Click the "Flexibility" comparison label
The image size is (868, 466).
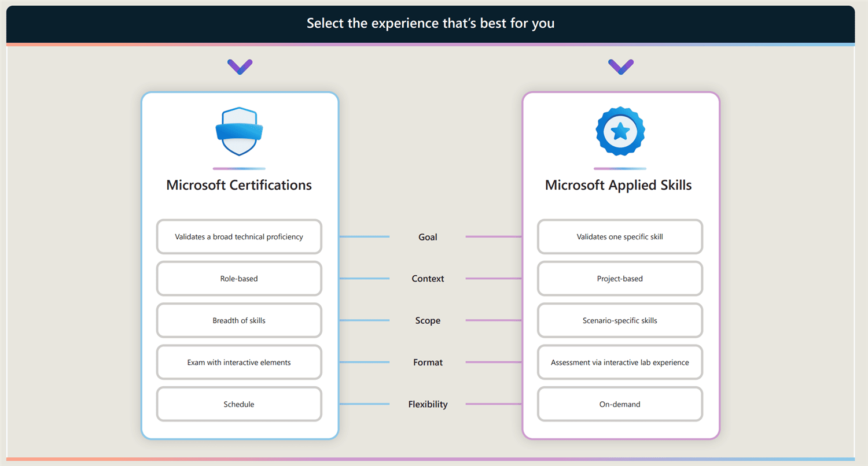[428, 404]
